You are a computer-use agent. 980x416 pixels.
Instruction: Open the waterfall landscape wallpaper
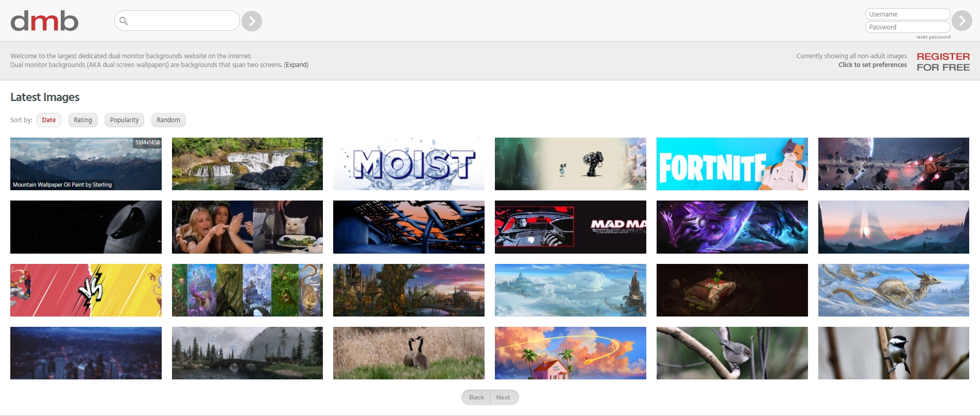tap(247, 164)
